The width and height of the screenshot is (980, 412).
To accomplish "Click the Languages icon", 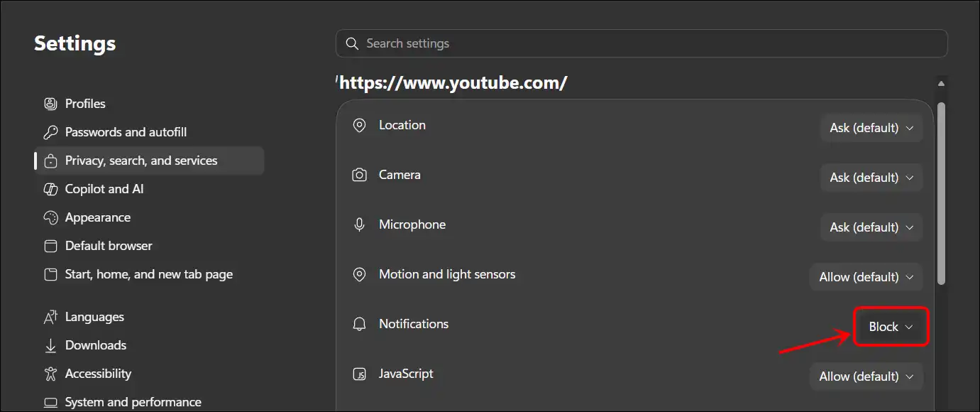I will 50,317.
